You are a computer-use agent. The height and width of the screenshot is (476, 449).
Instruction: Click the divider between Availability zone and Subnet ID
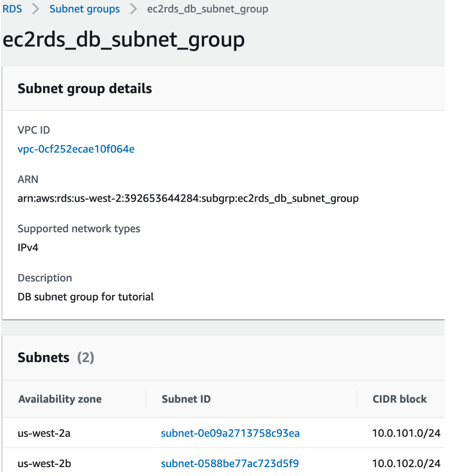(x=146, y=399)
